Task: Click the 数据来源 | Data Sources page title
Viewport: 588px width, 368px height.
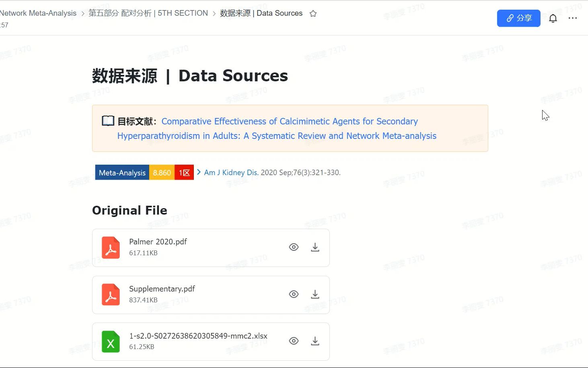Action: (x=190, y=76)
